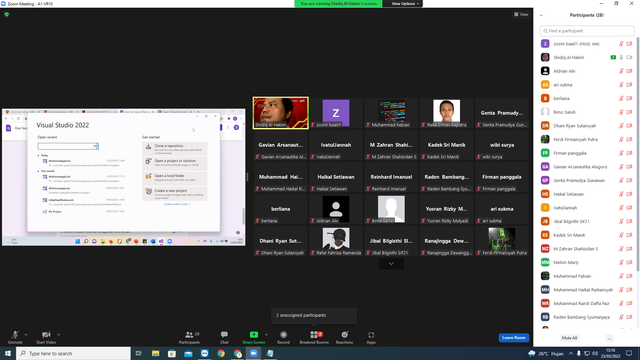Image resolution: width=640 pixels, height=360 pixels.
Task: Toggle mute for berliana in participant list
Action: click(621, 98)
